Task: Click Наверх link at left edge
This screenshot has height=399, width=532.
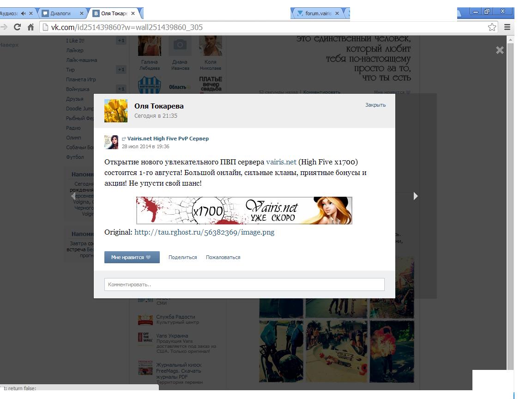Action: click(9, 45)
